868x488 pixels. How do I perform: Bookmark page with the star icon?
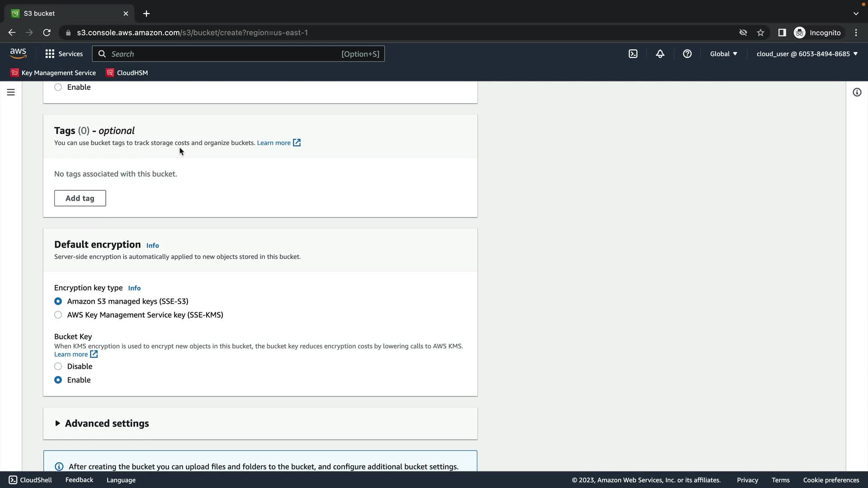click(760, 33)
